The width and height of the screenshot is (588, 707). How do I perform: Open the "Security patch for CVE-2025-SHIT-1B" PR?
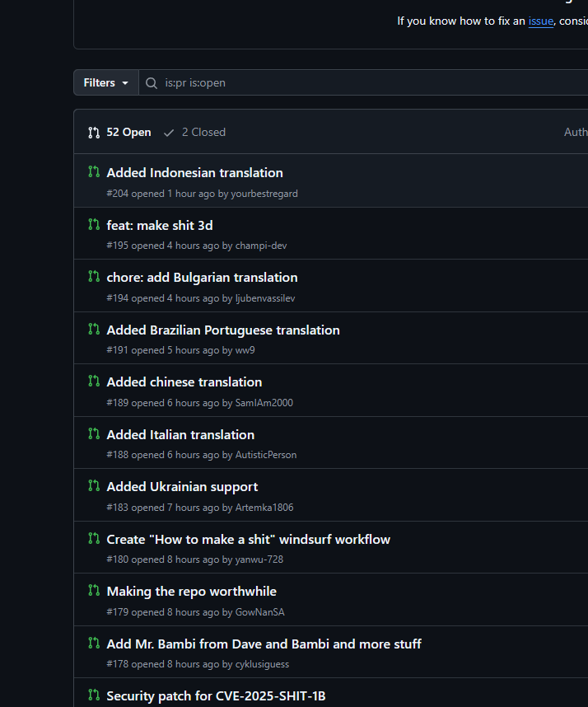216,695
